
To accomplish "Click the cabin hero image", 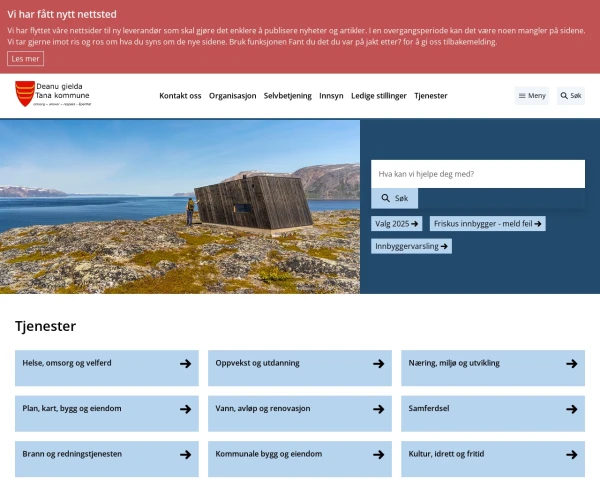I will pos(180,205).
